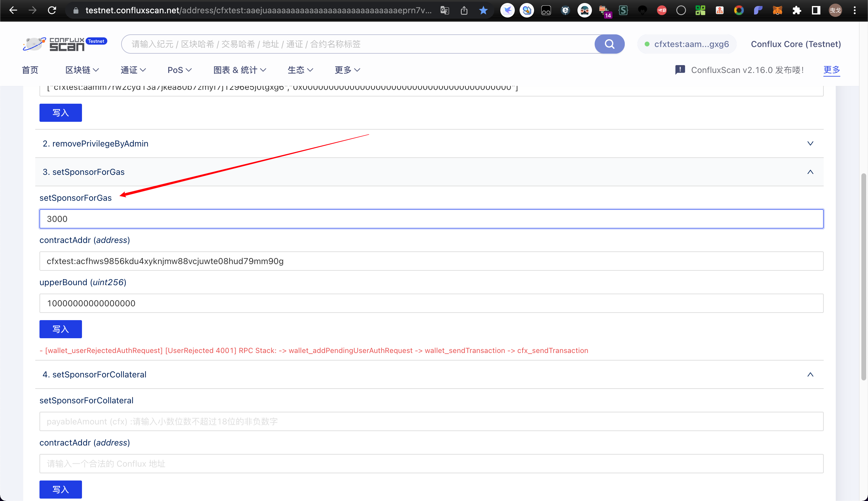Viewport: 868px width, 501px height.
Task: Open the 更多 announcement link
Action: (831, 70)
